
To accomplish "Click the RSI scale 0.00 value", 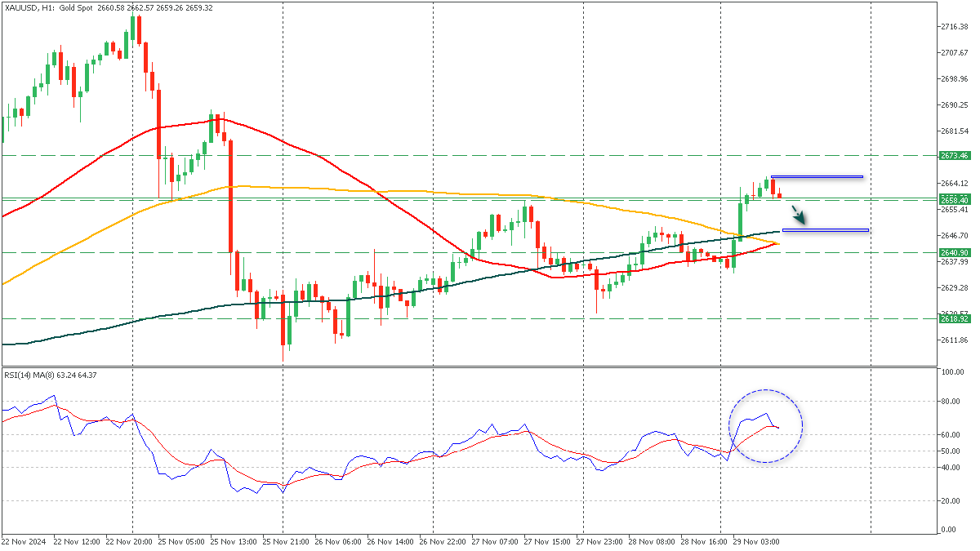I will [949, 530].
